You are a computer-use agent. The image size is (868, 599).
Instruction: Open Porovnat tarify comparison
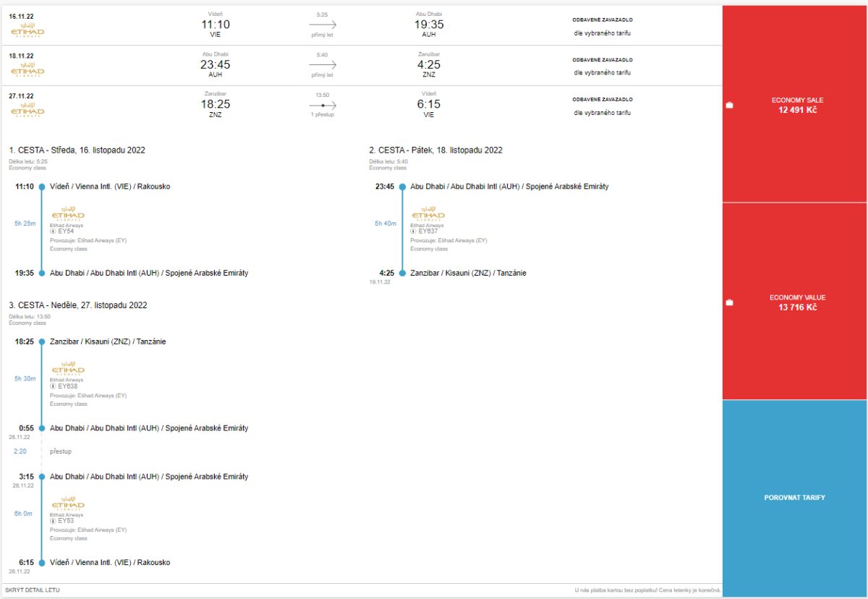tap(795, 498)
